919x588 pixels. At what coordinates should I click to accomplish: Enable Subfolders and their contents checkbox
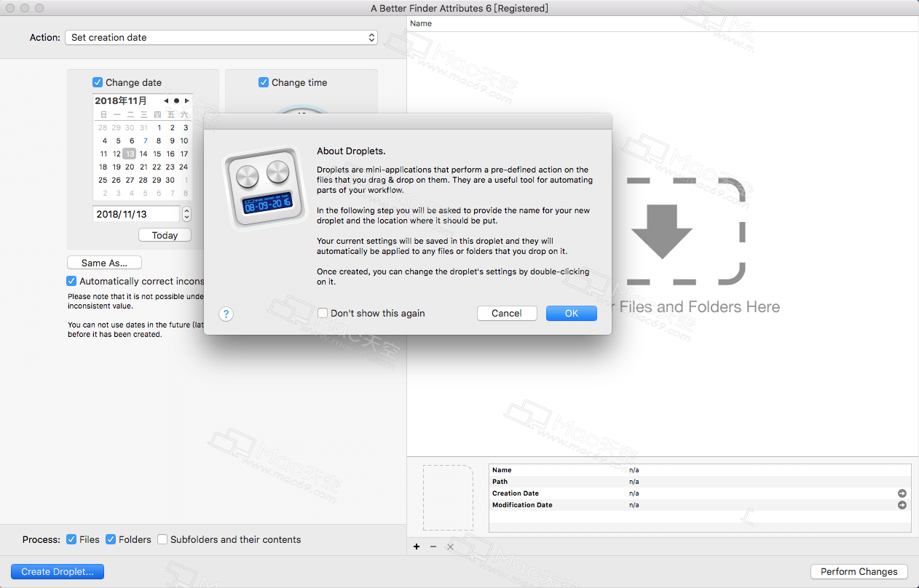coord(162,539)
